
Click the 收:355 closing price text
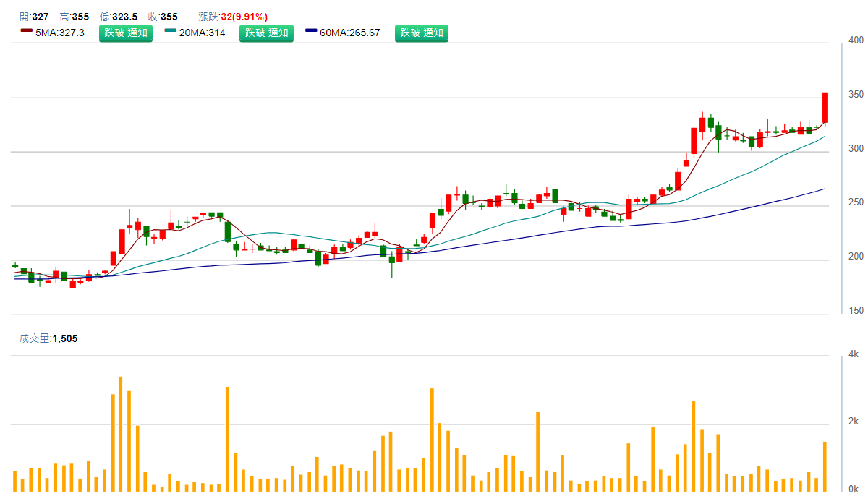tap(163, 17)
